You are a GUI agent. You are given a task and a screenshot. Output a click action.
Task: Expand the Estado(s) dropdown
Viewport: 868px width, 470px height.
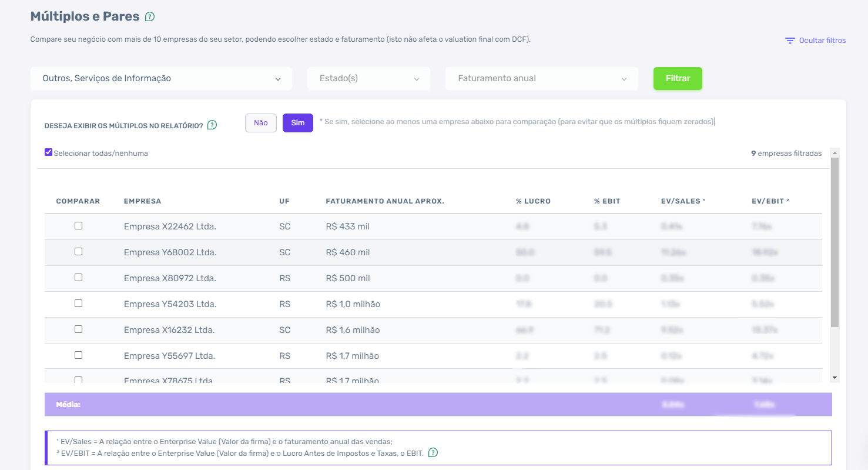[x=368, y=78]
